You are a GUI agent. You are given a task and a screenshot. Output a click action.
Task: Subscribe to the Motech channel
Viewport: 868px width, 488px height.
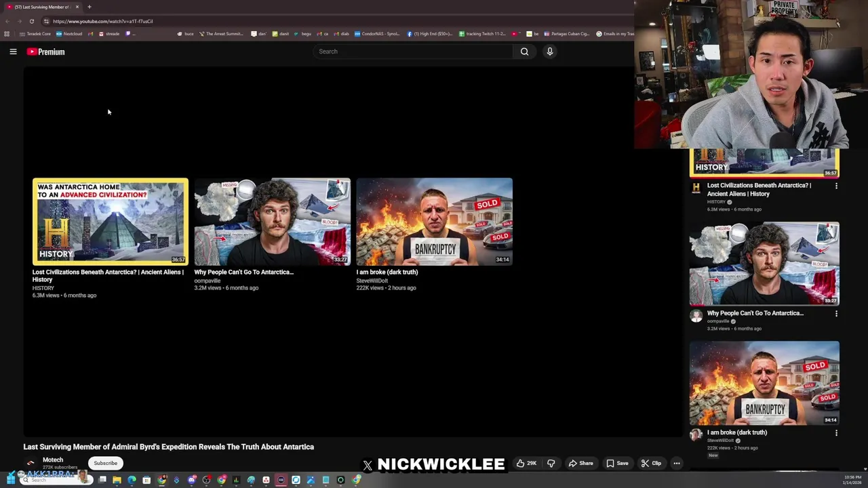point(105,464)
